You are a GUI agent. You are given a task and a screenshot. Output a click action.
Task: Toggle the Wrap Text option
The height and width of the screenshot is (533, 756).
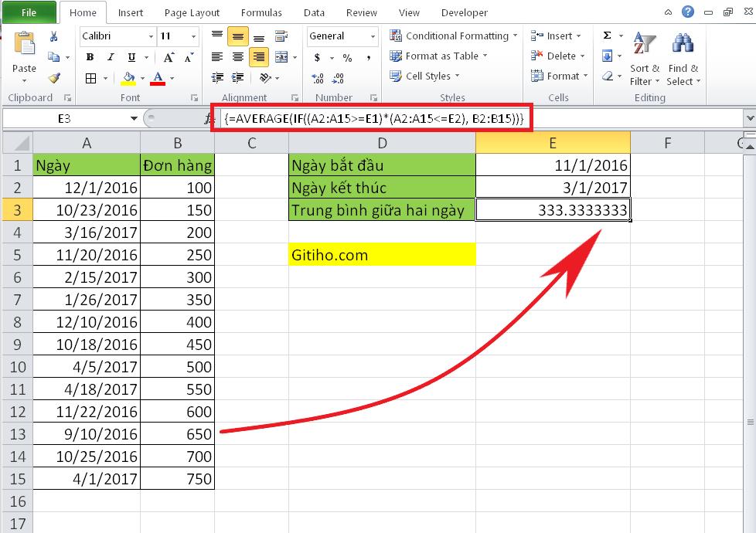pos(281,36)
